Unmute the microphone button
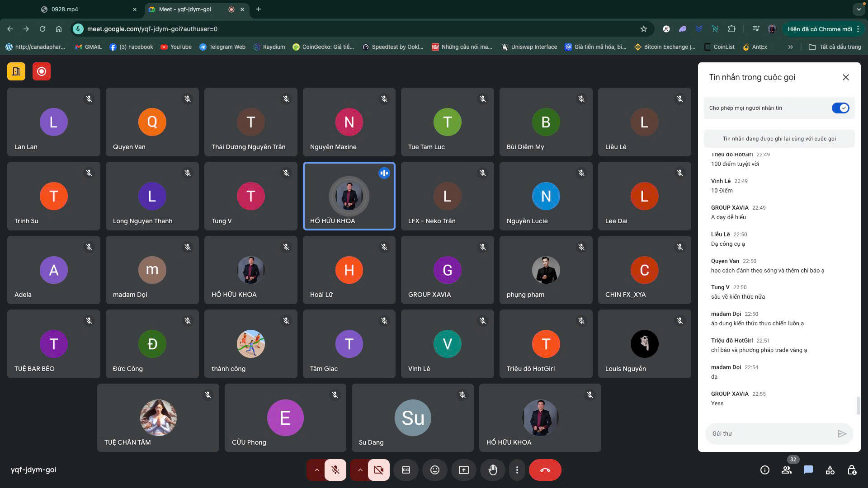Screen dimensions: 868x488 (x=335, y=470)
